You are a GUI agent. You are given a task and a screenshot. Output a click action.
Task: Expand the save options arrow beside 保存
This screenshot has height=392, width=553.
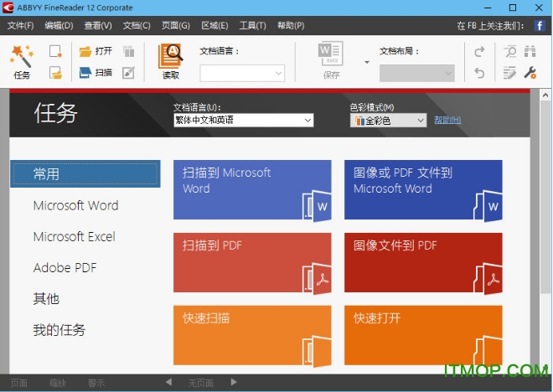click(x=366, y=62)
